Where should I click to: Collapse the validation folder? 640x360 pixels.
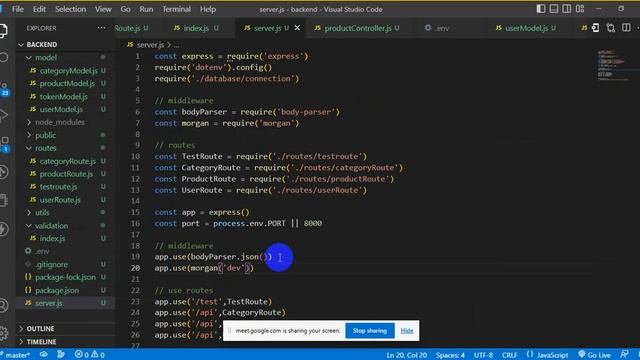click(x=51, y=225)
